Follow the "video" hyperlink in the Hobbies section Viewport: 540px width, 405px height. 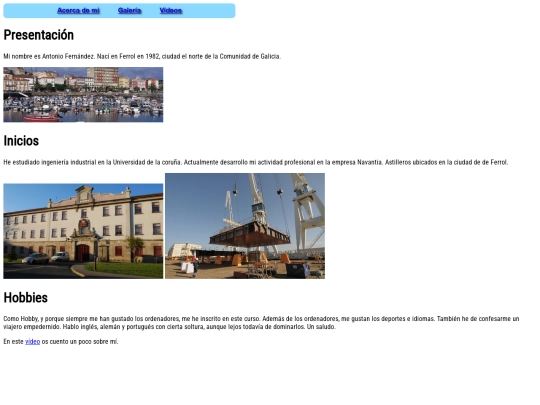(x=32, y=342)
